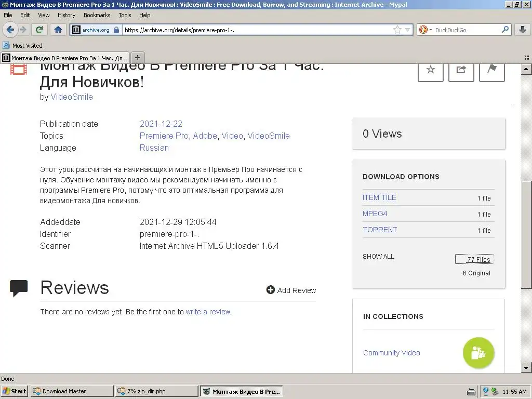Bookmark page with the star in address bar

click(397, 30)
